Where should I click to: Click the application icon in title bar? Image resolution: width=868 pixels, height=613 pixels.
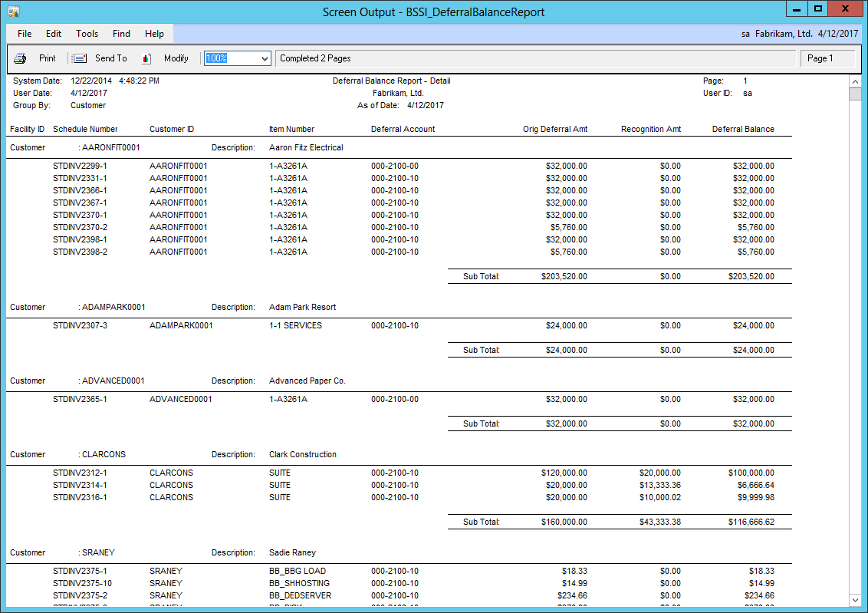tap(13, 11)
